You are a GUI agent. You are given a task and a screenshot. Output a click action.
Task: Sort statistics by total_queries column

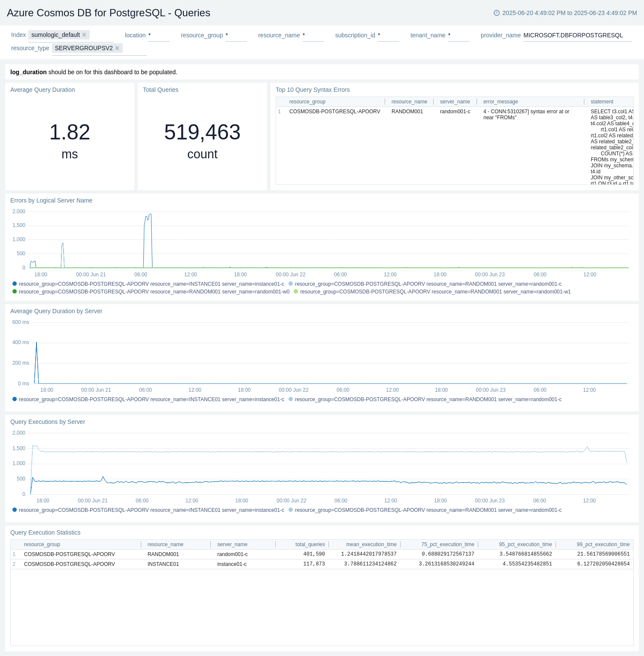pyautogui.click(x=310, y=544)
